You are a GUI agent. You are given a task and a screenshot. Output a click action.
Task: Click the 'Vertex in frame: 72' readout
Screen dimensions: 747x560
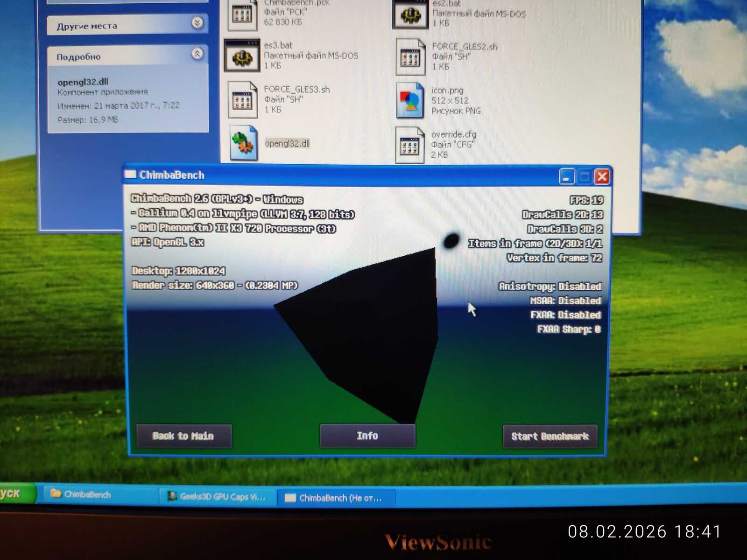555,258
